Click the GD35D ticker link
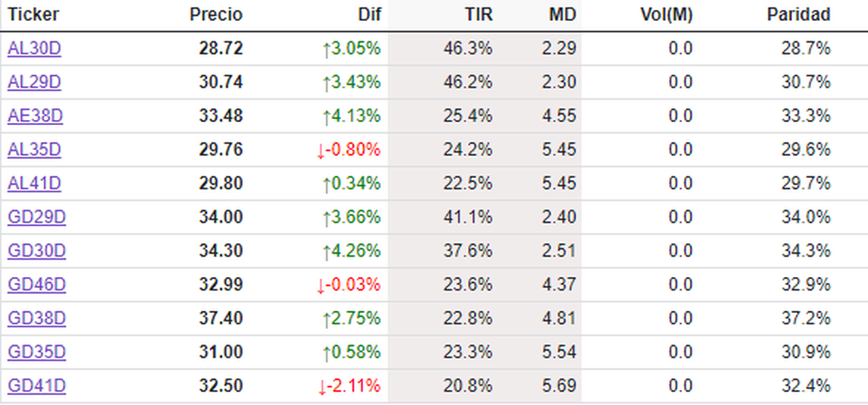Image resolution: width=868 pixels, height=405 pixels. (36, 352)
